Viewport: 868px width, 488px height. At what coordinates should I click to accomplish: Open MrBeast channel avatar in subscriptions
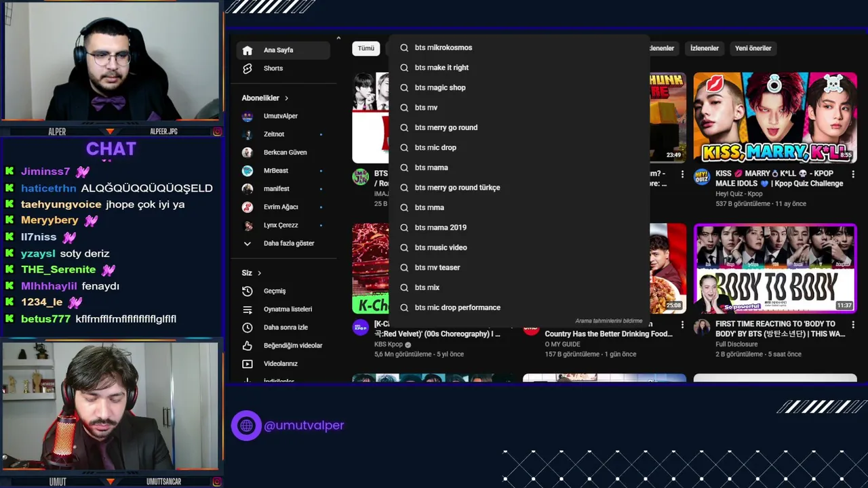[x=248, y=171]
